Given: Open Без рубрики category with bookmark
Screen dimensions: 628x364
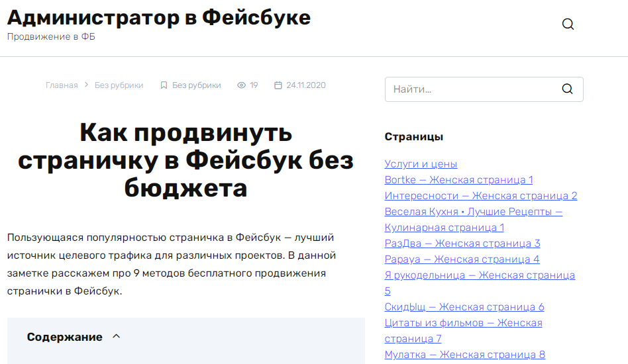Looking at the screenshot, I should pos(196,85).
